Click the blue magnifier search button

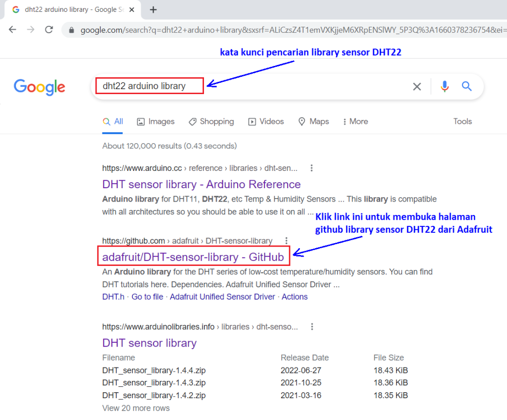pos(466,87)
